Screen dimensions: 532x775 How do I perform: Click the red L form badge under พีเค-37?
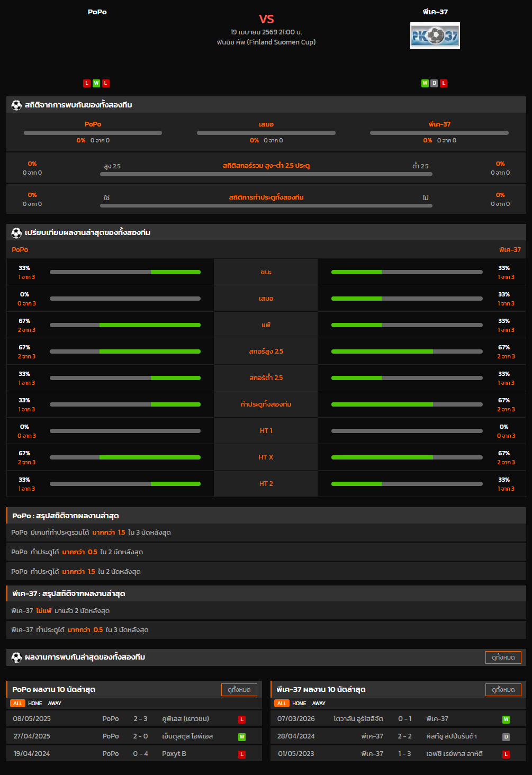click(444, 83)
